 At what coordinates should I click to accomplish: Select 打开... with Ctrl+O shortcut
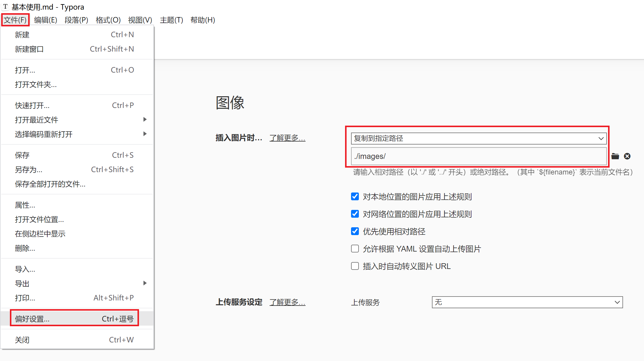click(x=77, y=70)
